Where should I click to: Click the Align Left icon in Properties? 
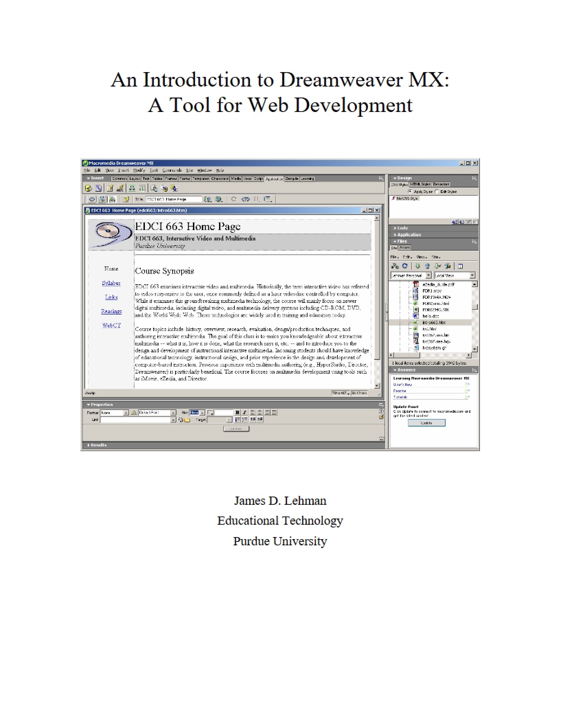(x=252, y=412)
